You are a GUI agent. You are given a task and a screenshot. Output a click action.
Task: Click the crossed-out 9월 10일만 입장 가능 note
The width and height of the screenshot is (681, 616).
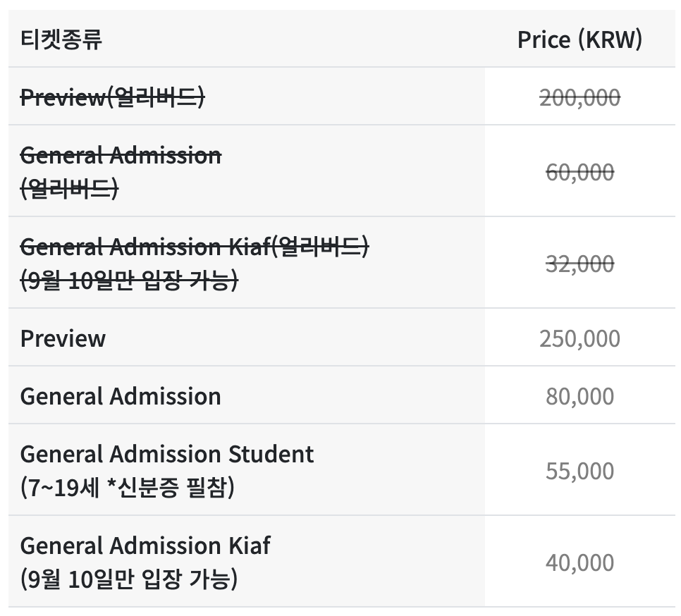click(129, 281)
